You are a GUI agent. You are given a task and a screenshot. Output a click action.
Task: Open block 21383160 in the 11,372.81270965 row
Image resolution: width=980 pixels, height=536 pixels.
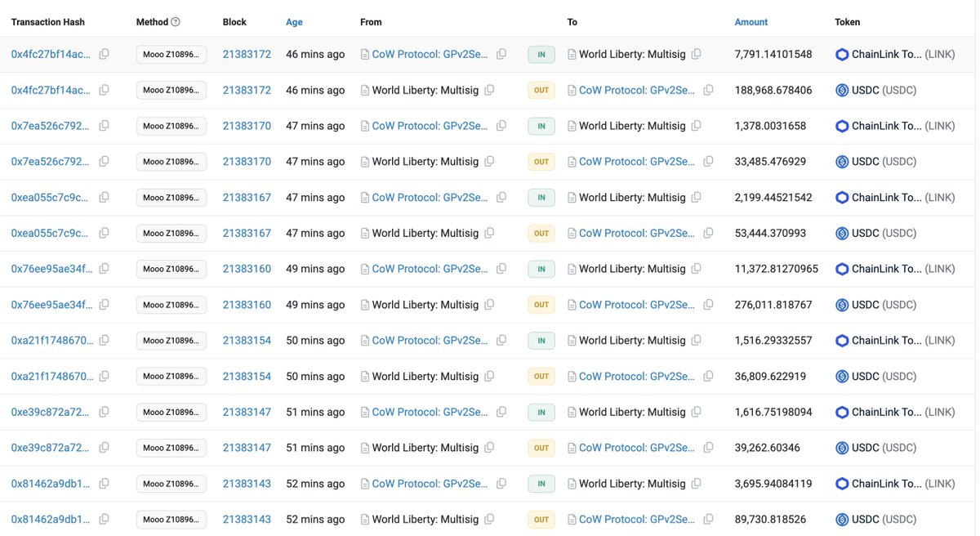pos(247,269)
